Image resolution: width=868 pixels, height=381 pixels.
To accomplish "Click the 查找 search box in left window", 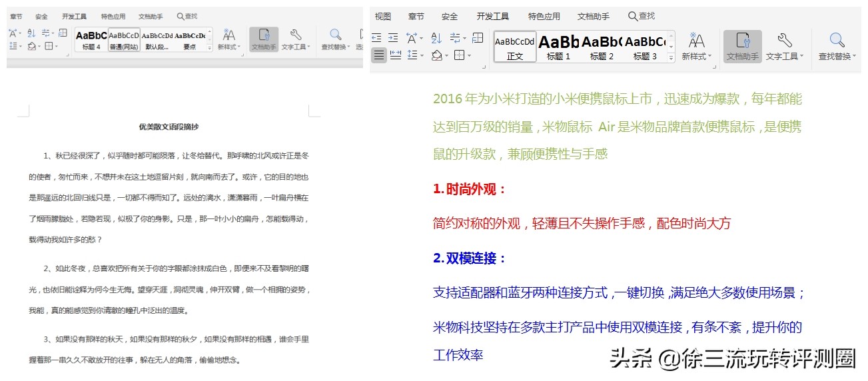I will (x=187, y=16).
